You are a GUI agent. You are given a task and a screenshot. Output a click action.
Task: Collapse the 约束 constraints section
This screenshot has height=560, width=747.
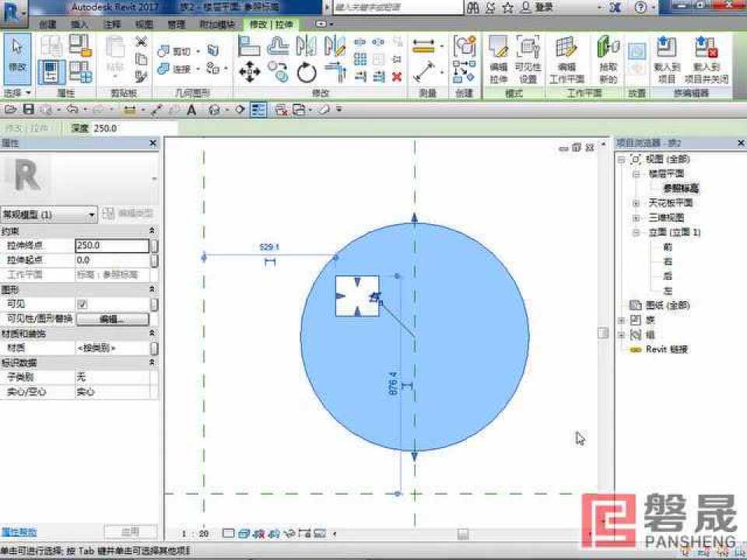point(152,231)
